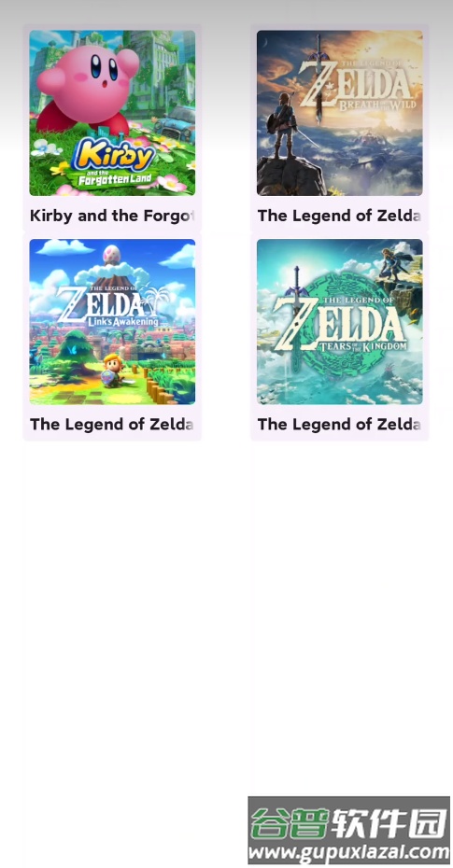Image resolution: width=453 pixels, height=868 pixels.
Task: Open the Tears of the Kingdom cover art
Action: (339, 322)
